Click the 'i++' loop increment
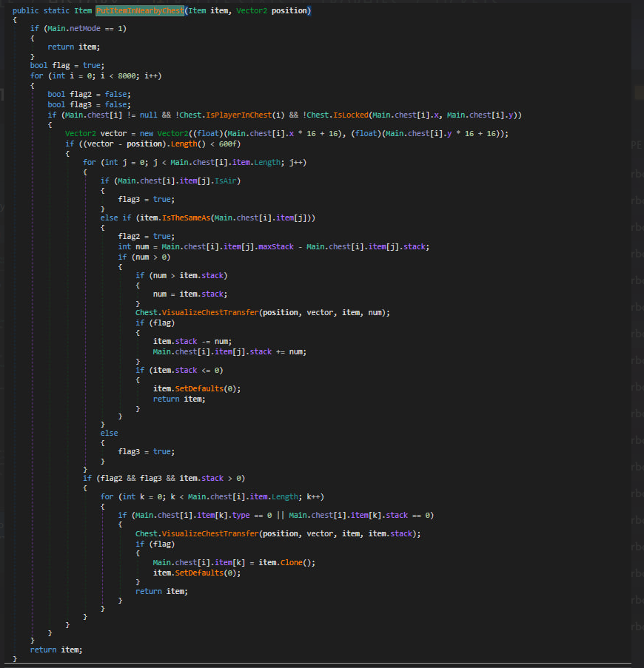The width and height of the screenshot is (644, 668). (151, 76)
